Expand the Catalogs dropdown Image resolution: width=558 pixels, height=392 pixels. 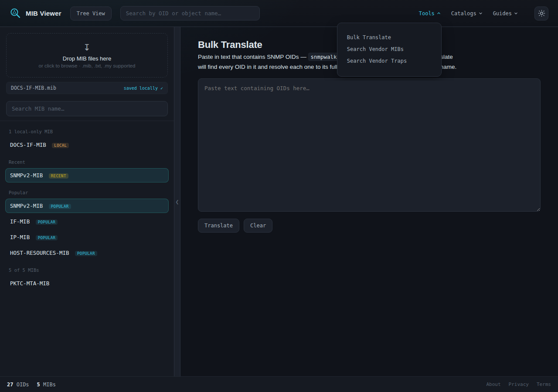466,14
